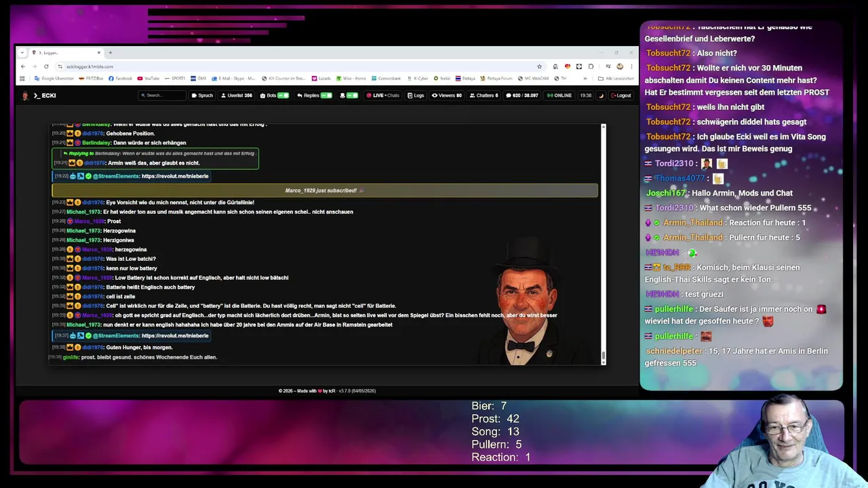
Task: Toggle the switch next to the person icon
Action: click(352, 96)
